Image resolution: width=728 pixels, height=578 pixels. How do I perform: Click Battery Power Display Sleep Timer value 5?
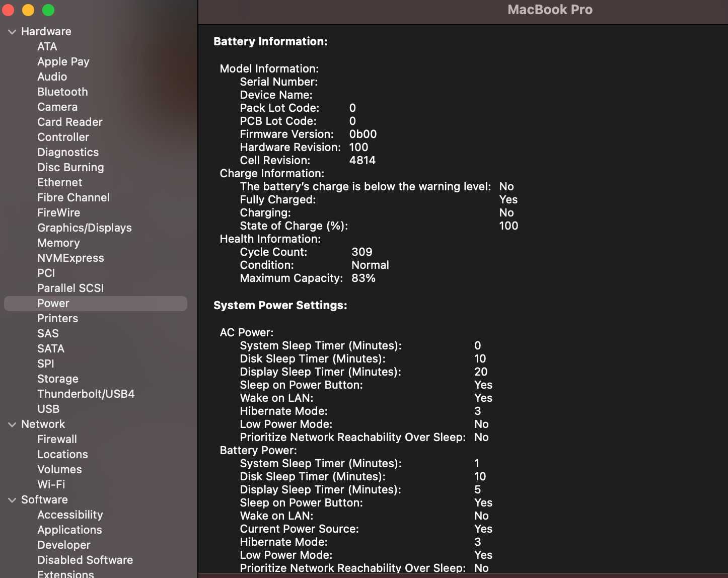pyautogui.click(x=477, y=489)
